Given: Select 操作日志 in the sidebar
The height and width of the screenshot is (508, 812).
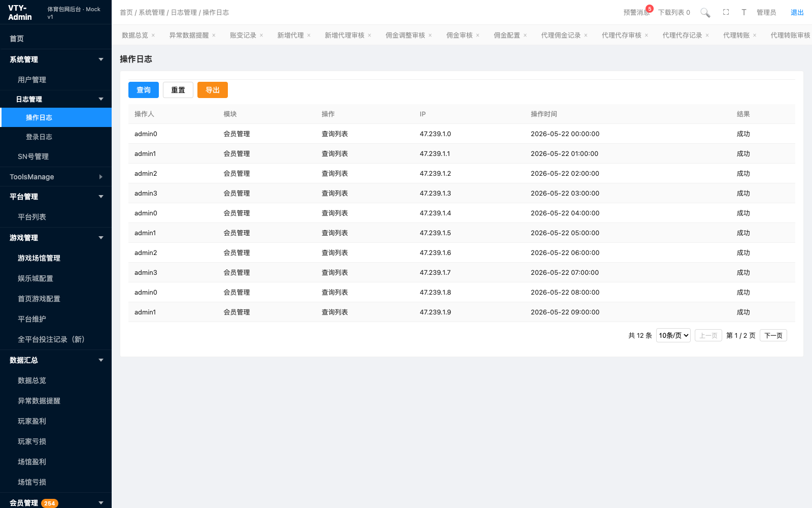Looking at the screenshot, I should pyautogui.click(x=56, y=117).
